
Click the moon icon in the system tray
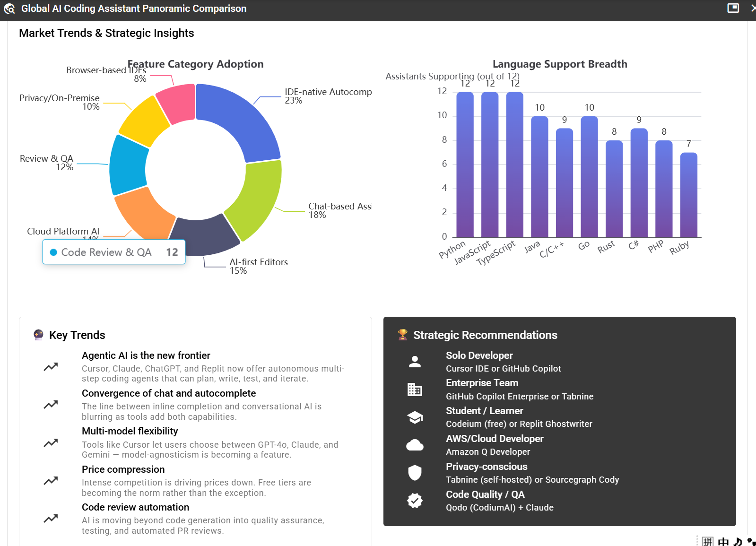point(738,542)
